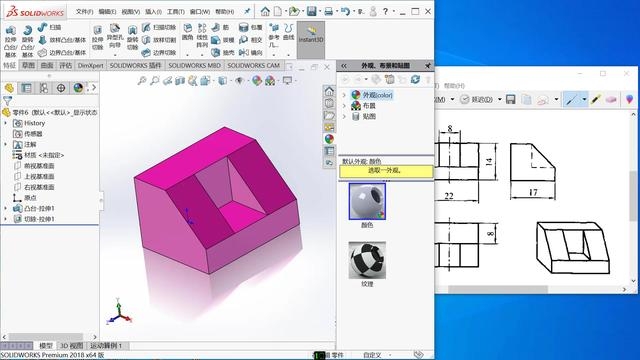The image size is (640, 360).
Task: Toggle the blue pen tool
Action: [571, 99]
